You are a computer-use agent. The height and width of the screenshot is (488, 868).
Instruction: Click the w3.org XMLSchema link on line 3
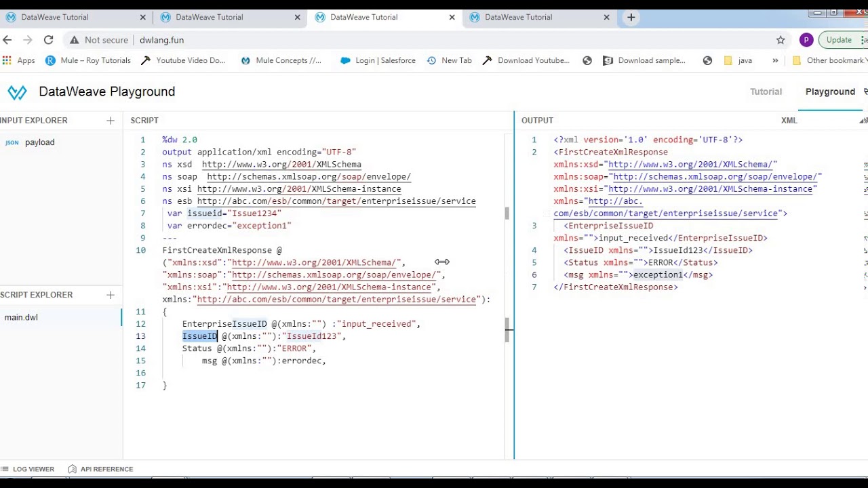click(x=281, y=165)
